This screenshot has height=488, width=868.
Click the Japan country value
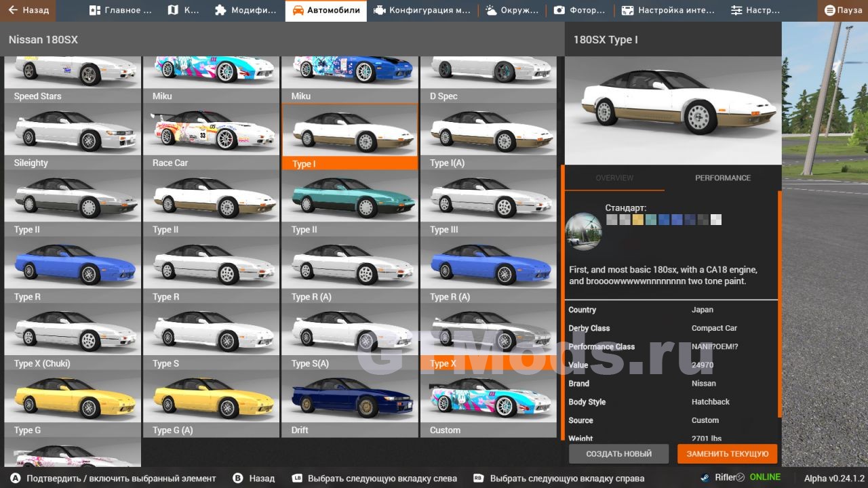pyautogui.click(x=703, y=310)
